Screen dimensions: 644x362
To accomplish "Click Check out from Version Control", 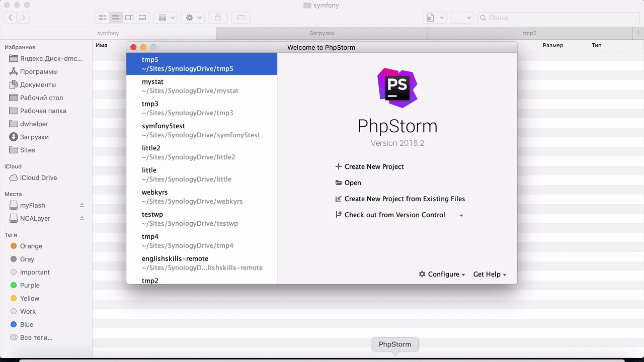I will (x=394, y=215).
